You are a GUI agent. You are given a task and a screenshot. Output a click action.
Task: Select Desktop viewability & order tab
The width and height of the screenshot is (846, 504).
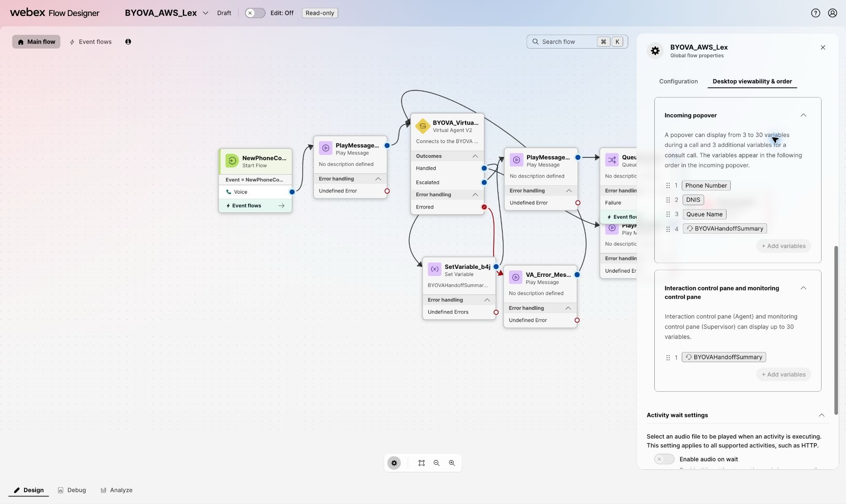752,81
